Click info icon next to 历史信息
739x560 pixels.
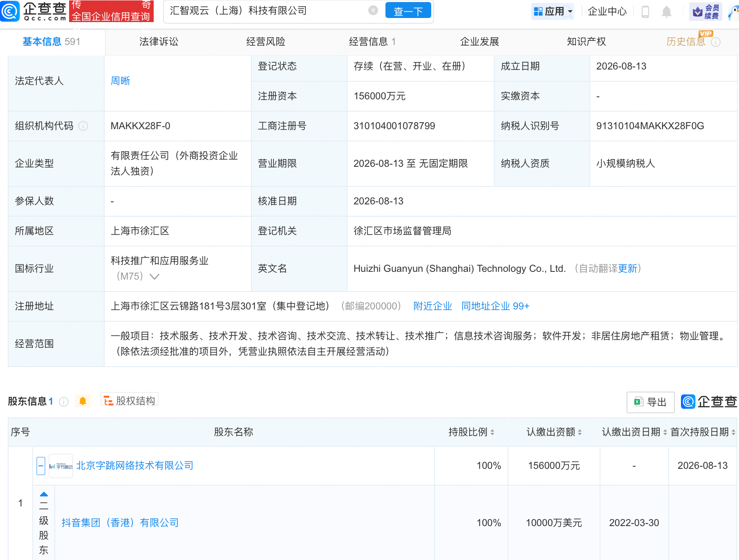716,42
